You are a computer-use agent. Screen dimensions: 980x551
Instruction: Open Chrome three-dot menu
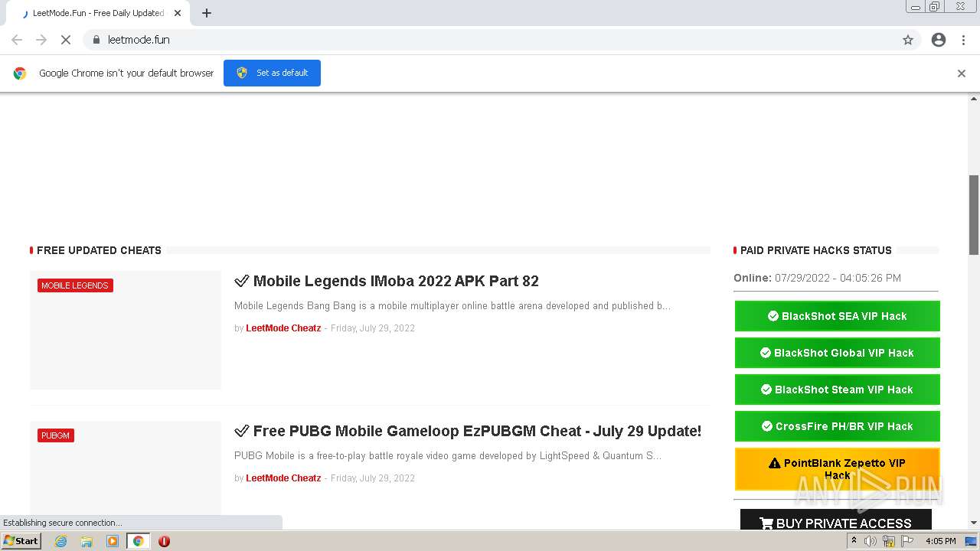click(x=963, y=40)
